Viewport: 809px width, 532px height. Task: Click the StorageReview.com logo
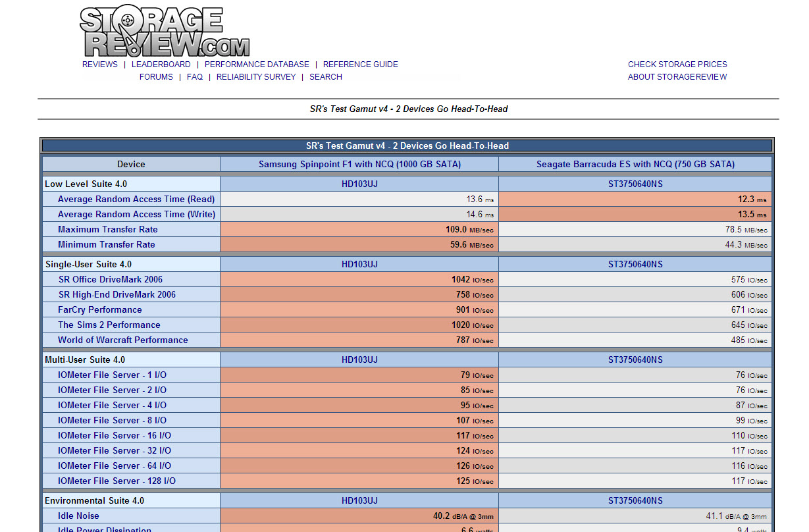(x=165, y=32)
